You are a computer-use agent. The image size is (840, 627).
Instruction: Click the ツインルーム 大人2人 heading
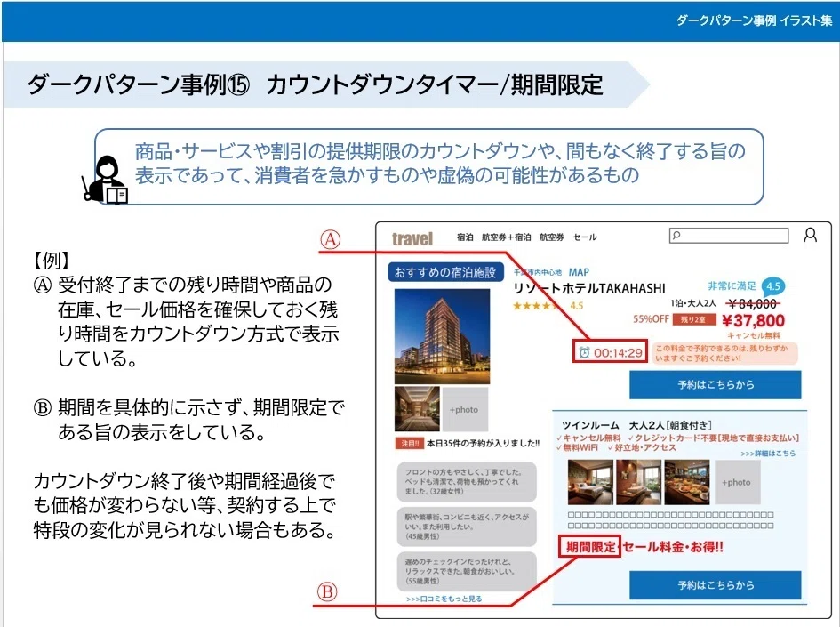click(636, 425)
